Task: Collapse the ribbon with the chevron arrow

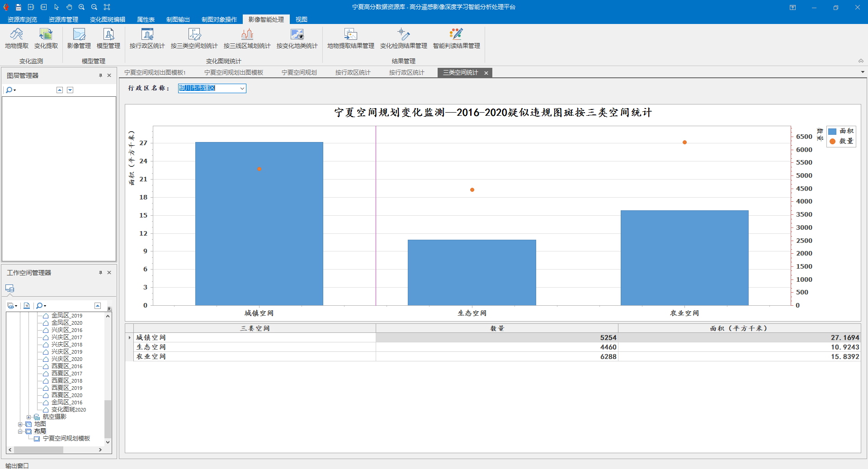Action: (861, 61)
